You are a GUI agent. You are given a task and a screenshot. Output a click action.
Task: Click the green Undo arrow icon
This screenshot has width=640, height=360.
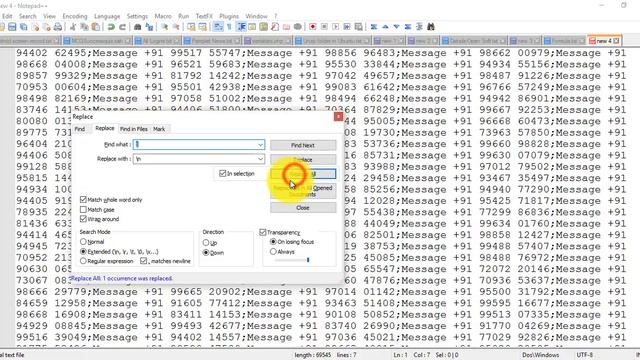tap(111, 27)
